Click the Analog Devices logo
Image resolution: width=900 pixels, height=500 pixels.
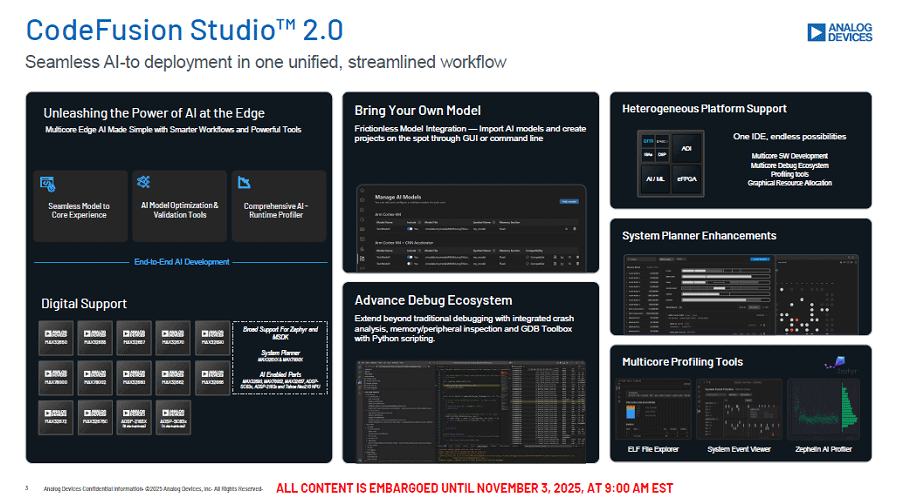[839, 32]
